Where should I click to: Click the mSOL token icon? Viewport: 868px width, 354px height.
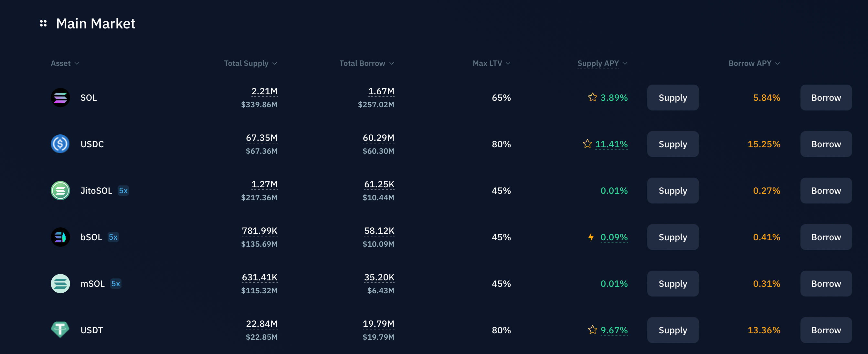pos(60,284)
